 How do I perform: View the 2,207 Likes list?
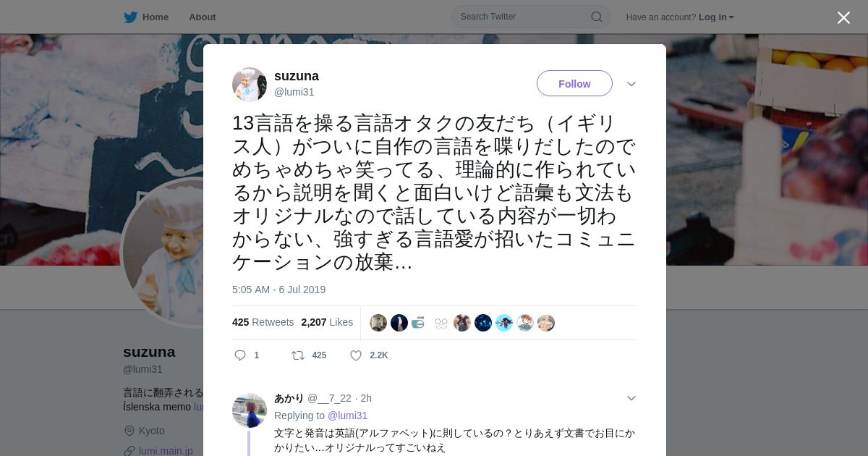pyautogui.click(x=327, y=322)
